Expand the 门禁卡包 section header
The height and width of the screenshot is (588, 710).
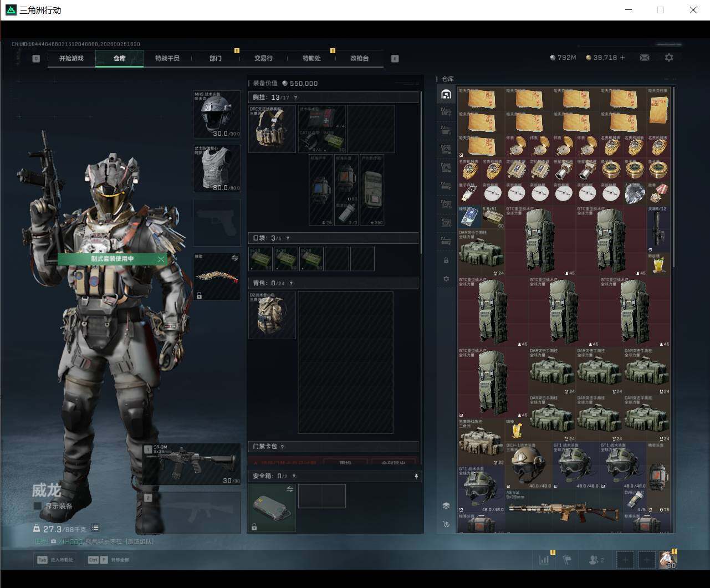[x=333, y=447]
